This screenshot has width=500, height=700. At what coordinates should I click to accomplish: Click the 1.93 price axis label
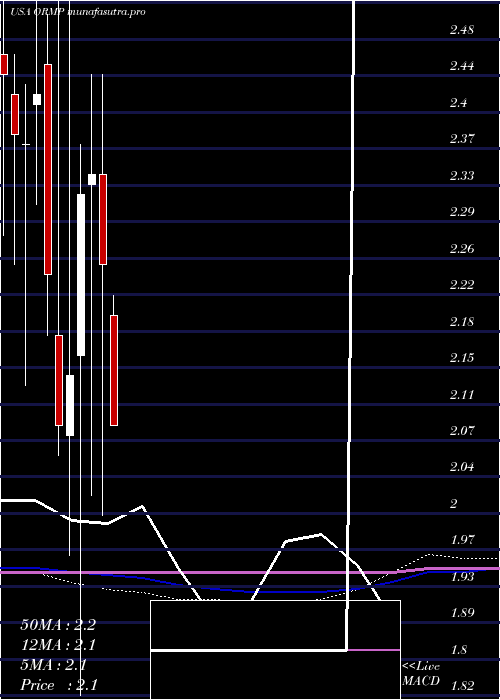[x=462, y=577]
